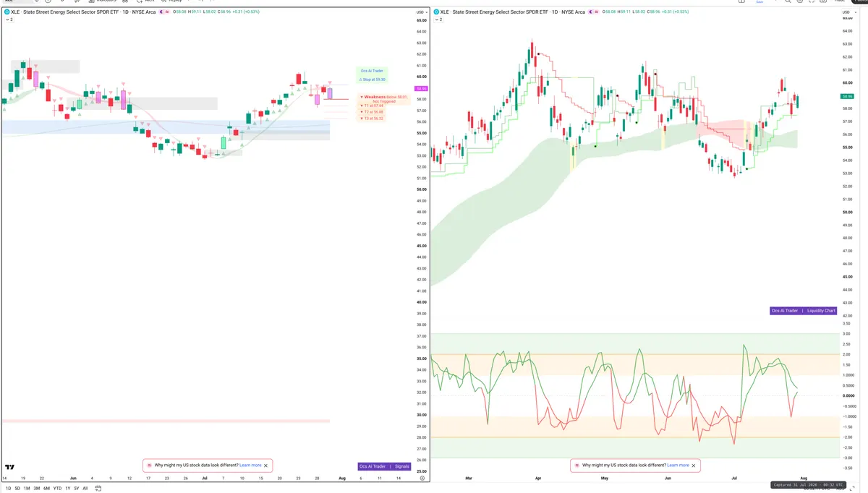Follow the Learn more link on left chart
The image size is (868, 493).
click(250, 466)
